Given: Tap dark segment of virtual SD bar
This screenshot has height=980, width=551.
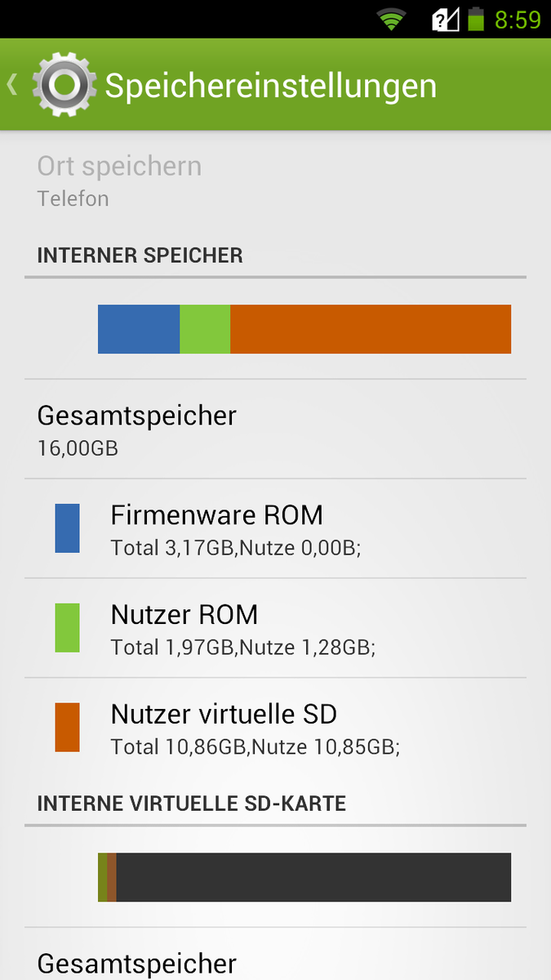Looking at the screenshot, I should [x=313, y=877].
